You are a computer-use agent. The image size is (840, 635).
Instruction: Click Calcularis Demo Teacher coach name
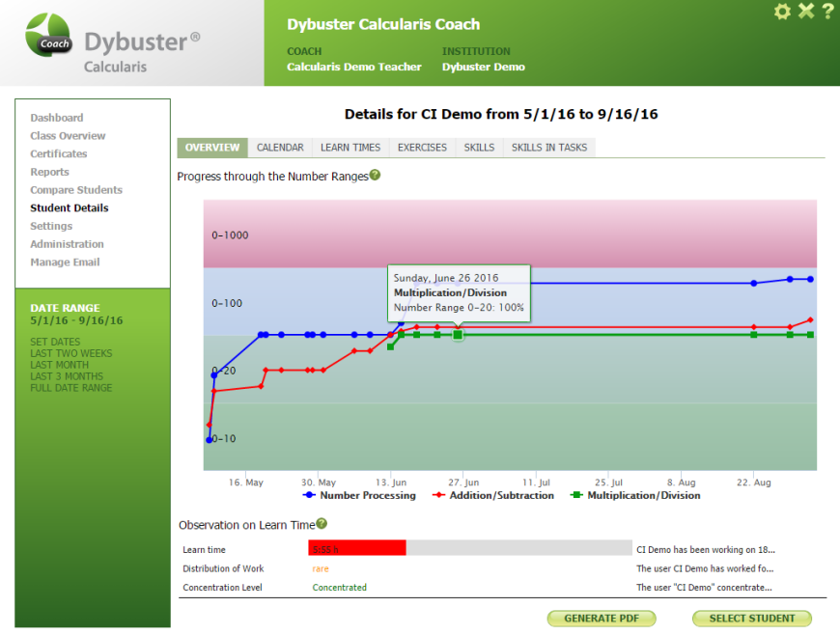[354, 67]
